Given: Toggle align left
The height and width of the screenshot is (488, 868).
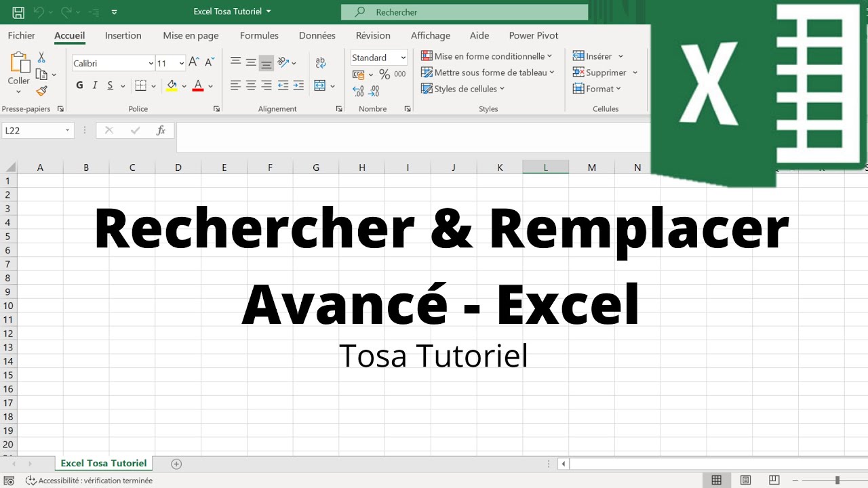Looking at the screenshot, I should click(x=235, y=85).
